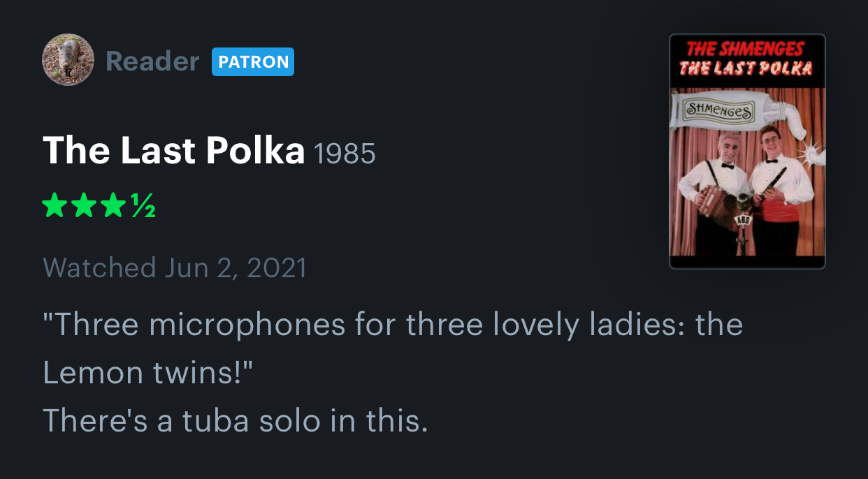This screenshot has height=479, width=868.
Task: Open the Watched Jun 2, 2021 date
Action: (175, 268)
